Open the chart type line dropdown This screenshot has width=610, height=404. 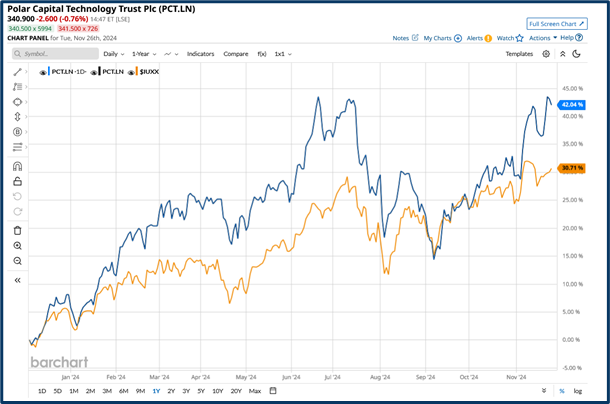click(171, 54)
